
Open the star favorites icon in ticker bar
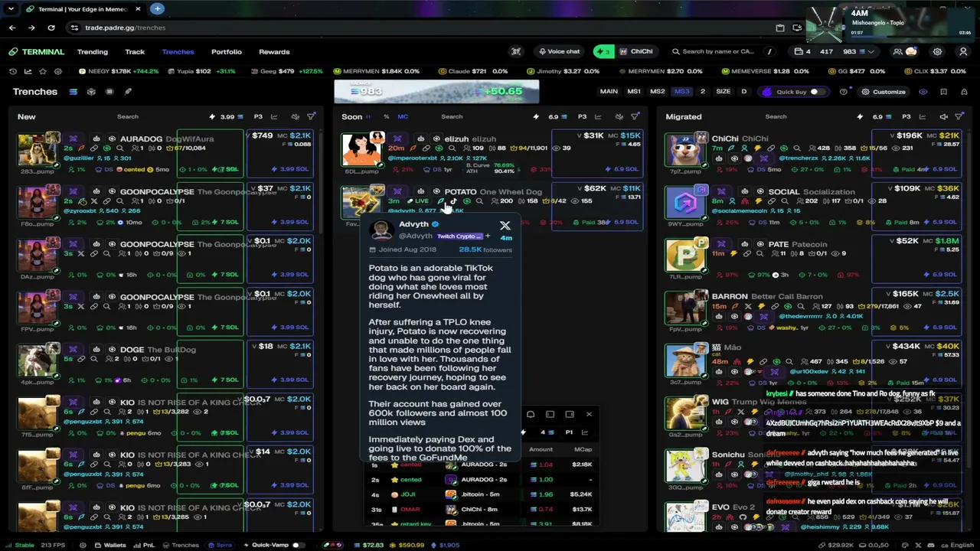click(x=42, y=71)
